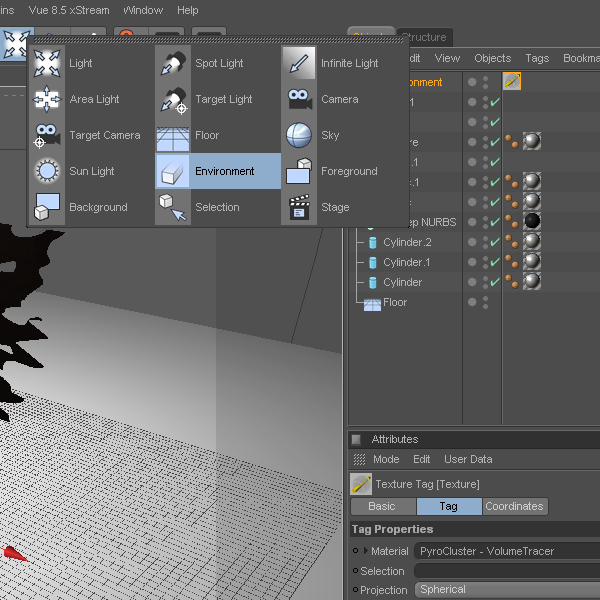Select the Cylinder.1 tree item
Screen dimensions: 600x600
406,262
